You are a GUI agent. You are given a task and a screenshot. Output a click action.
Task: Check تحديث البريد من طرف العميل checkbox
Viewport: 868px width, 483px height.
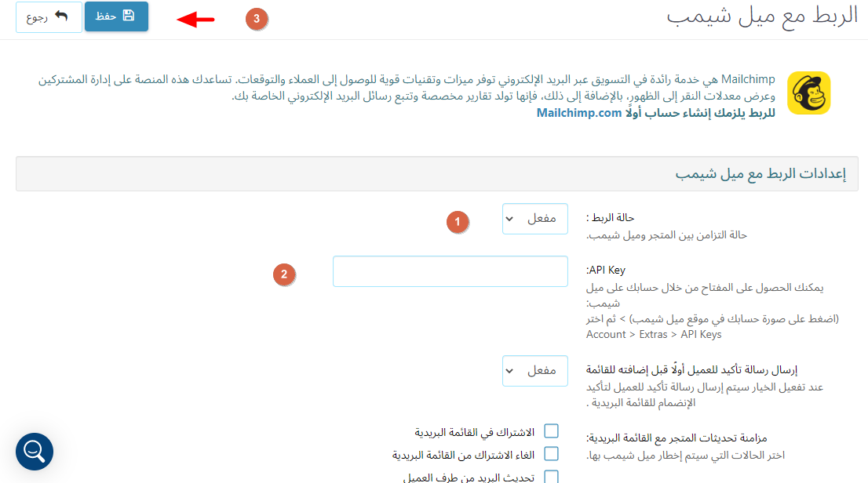tap(551, 477)
